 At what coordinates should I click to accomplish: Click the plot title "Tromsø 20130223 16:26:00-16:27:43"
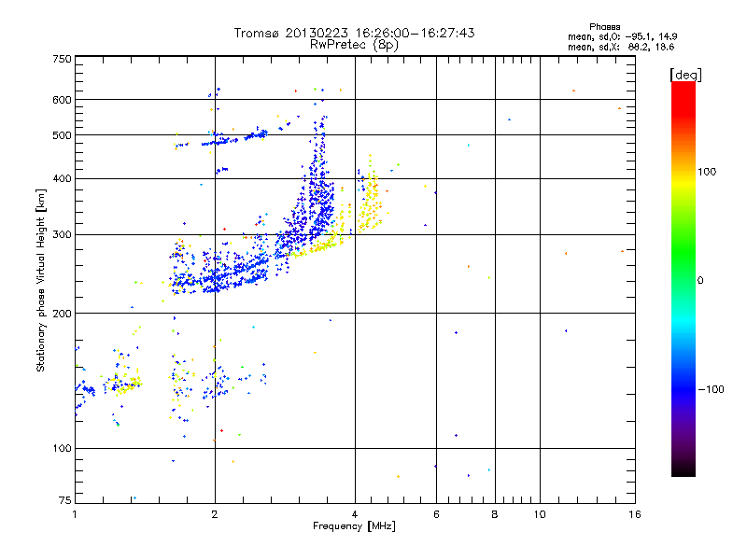pos(354,33)
